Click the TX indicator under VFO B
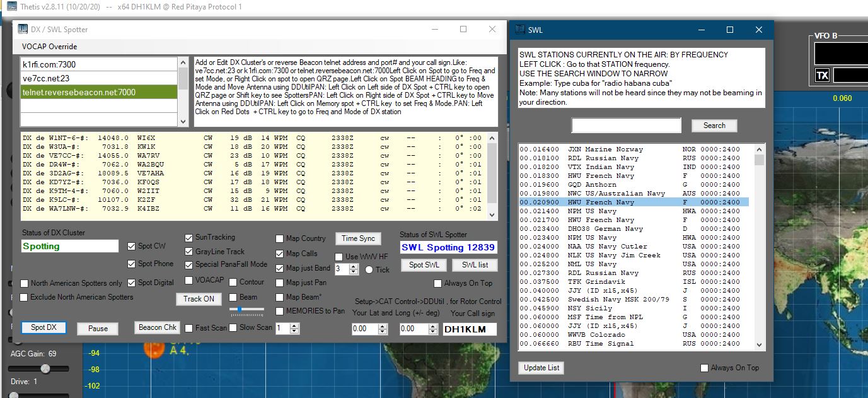The height and width of the screenshot is (398, 868). pyautogui.click(x=822, y=76)
